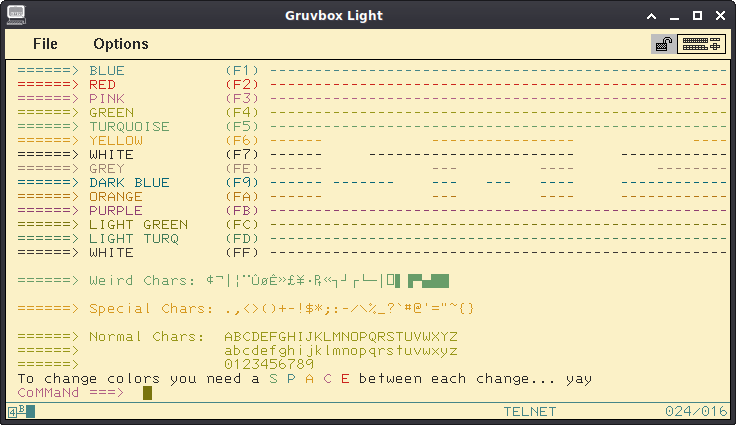Select the DARK BLUE label text

[x=130, y=183]
